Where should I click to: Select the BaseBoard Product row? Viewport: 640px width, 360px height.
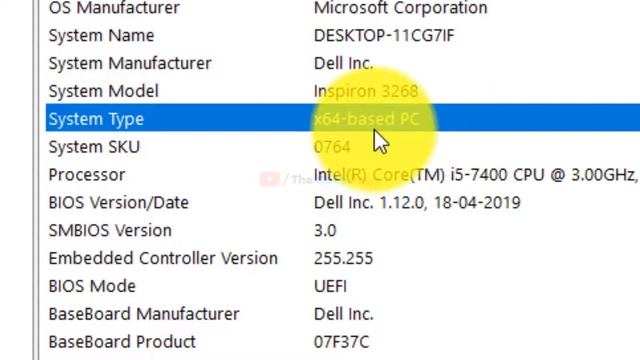[343, 341]
